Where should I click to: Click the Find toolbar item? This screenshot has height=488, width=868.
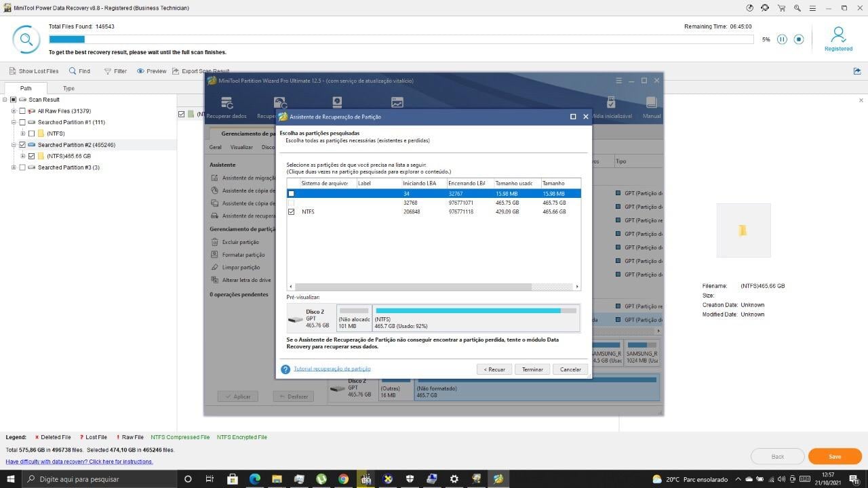(79, 71)
